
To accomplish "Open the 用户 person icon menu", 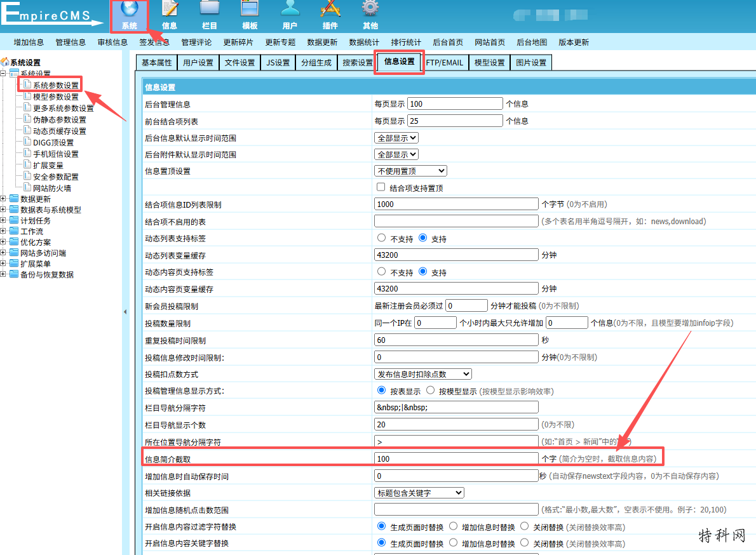I will tap(290, 15).
